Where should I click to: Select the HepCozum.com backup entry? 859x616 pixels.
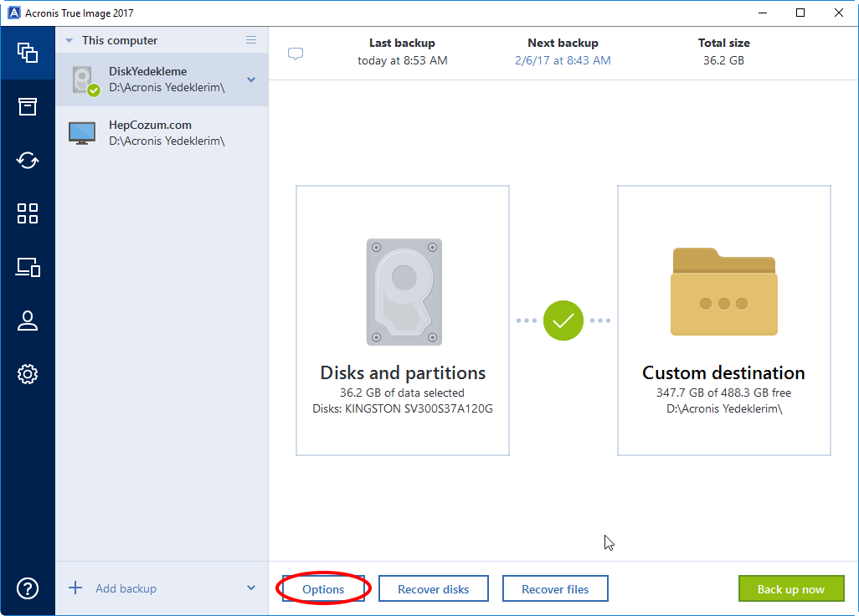point(162,133)
